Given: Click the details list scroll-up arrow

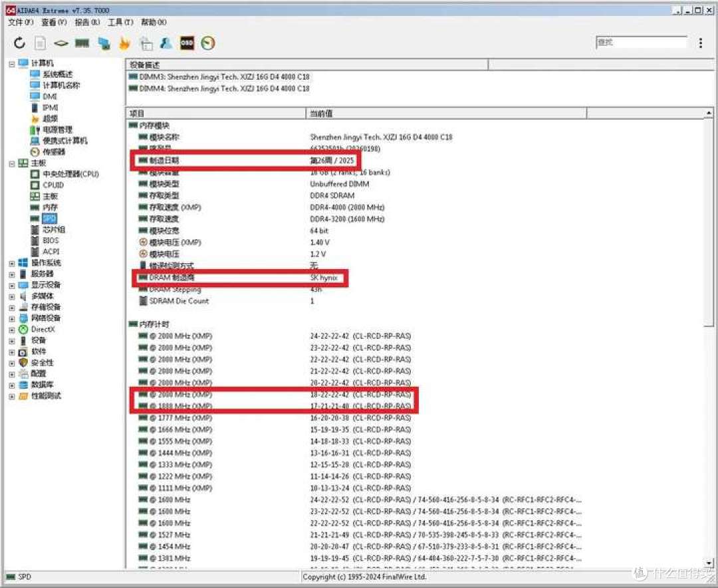Looking at the screenshot, I should [x=709, y=113].
